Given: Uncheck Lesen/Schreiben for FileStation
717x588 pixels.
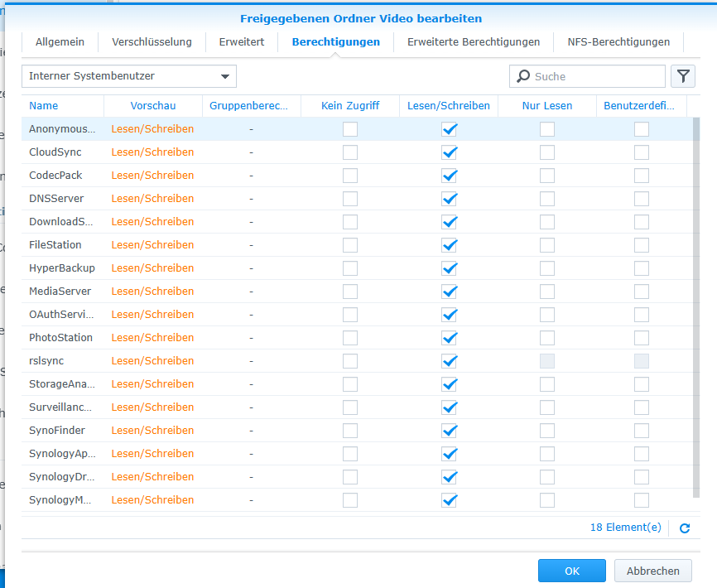Looking at the screenshot, I should point(450,245).
